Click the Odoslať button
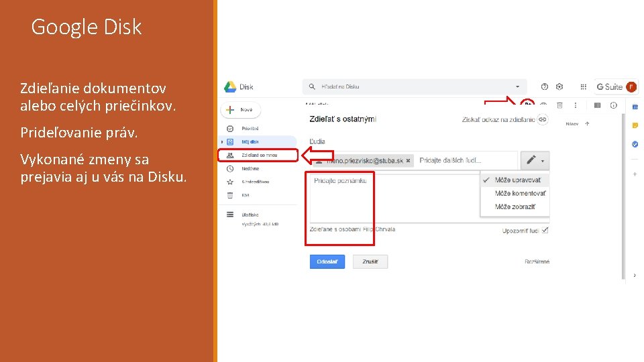The width and height of the screenshot is (644, 362). tap(327, 261)
